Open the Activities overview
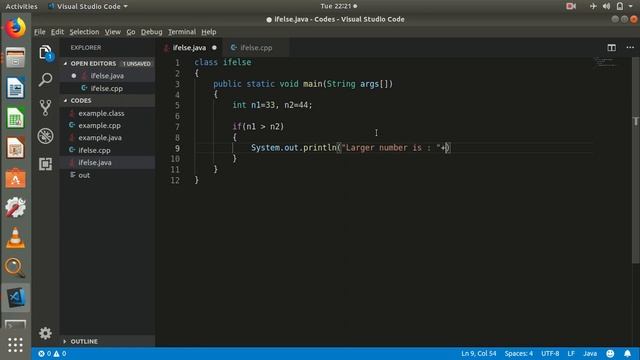Screen dimensions: 640x360 click(21, 6)
